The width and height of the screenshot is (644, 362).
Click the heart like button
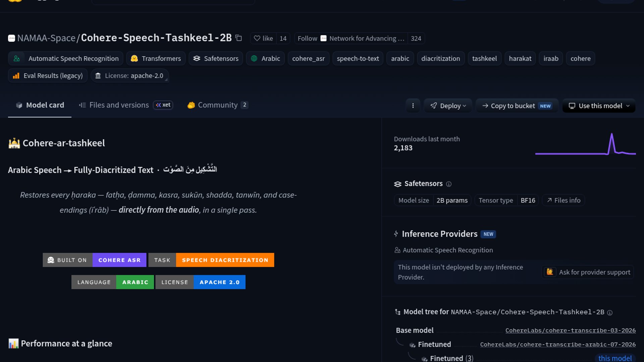coord(263,38)
